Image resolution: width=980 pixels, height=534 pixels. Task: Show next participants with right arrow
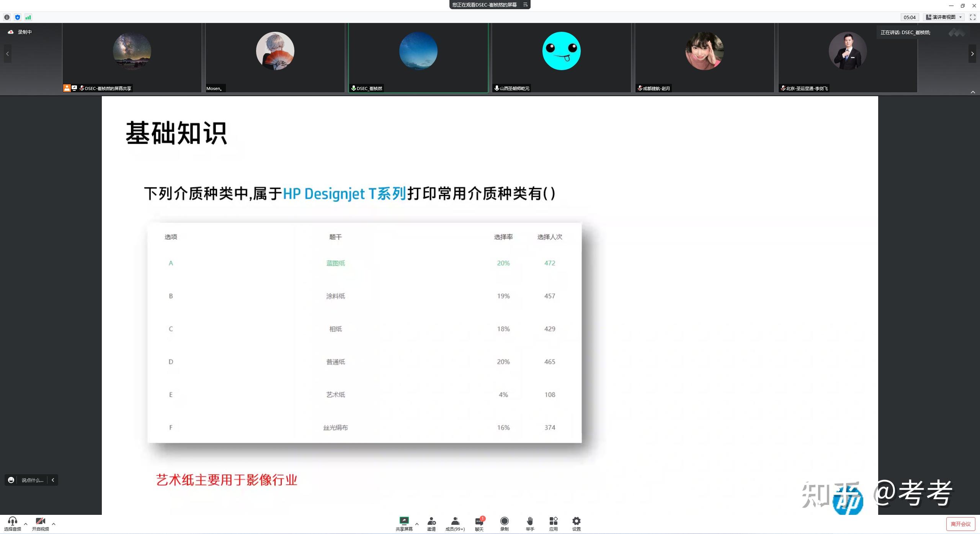[x=972, y=54]
